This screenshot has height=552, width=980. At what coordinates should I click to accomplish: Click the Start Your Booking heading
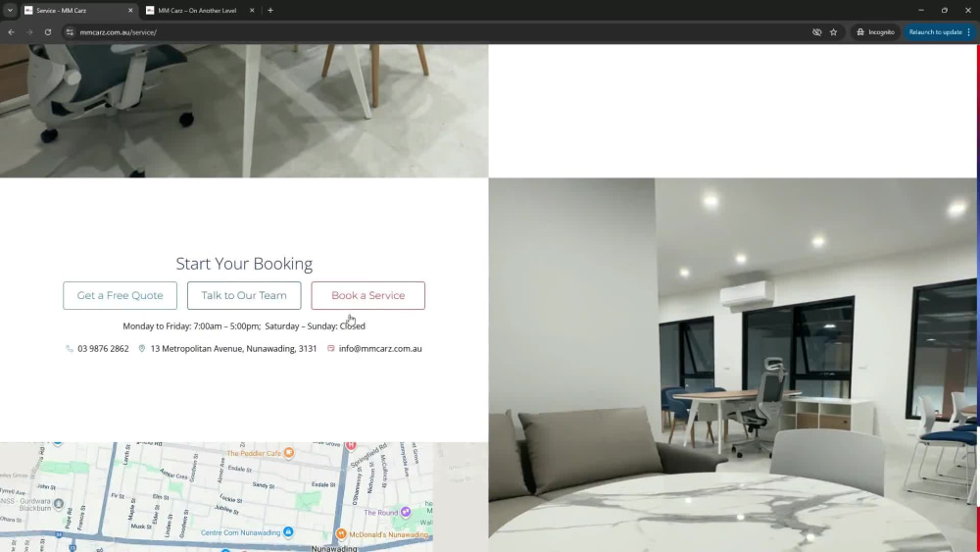[244, 264]
